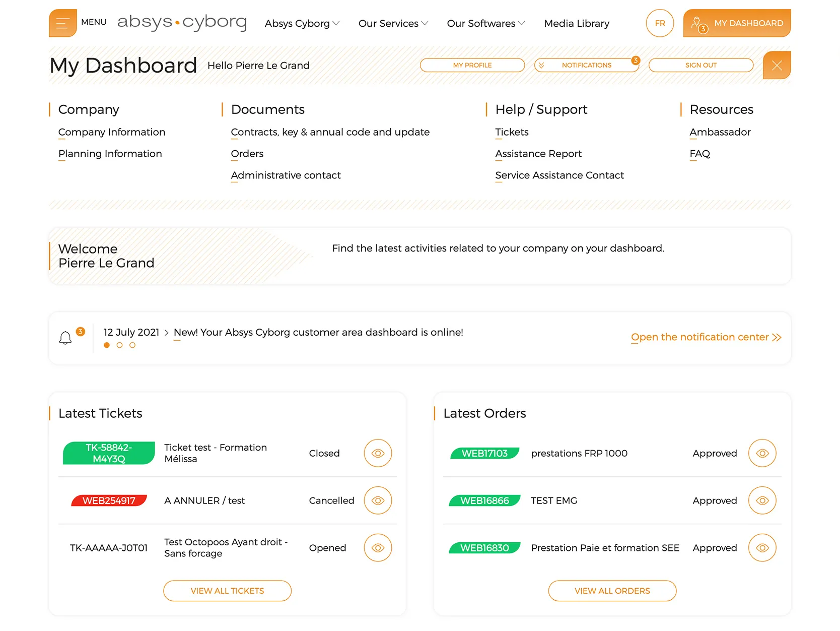Click order tag WEB16830
This screenshot has height=631, width=840.
tap(484, 548)
